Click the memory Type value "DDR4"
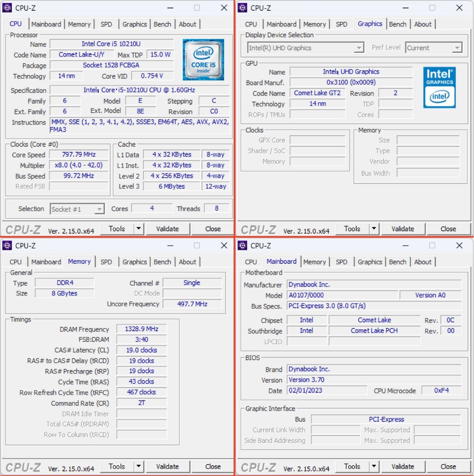Screen dimensions: 474x476 pos(65,283)
